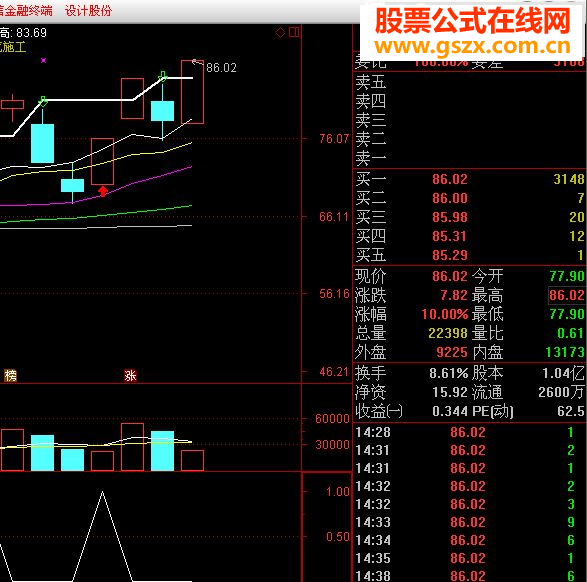The image size is (587, 582).
Task: Click the 收益(一) value 0.344
Action: (x=450, y=411)
